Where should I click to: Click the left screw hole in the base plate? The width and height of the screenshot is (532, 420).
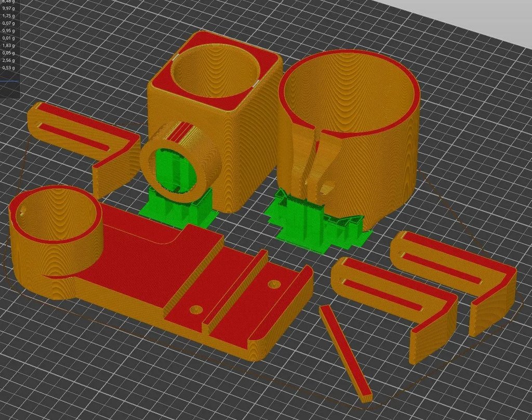(x=196, y=310)
